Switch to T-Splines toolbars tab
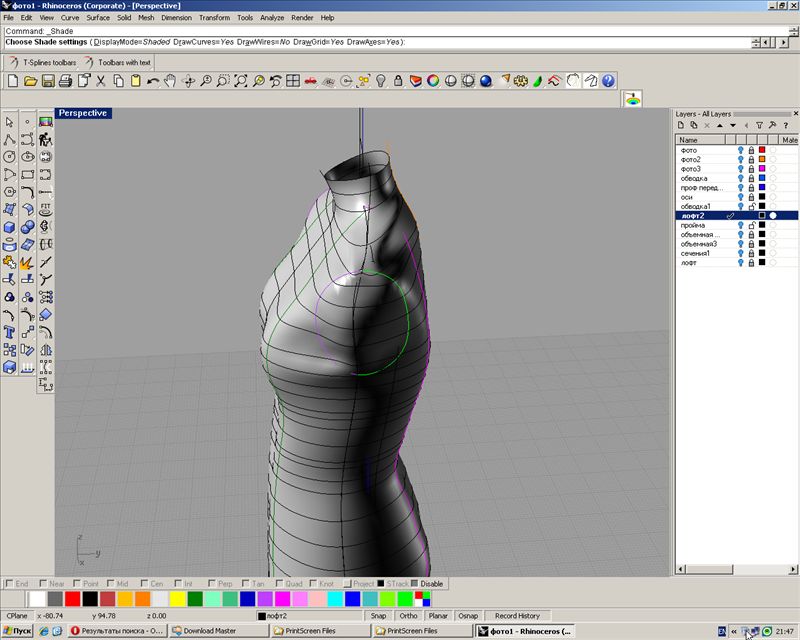 pyautogui.click(x=49, y=62)
